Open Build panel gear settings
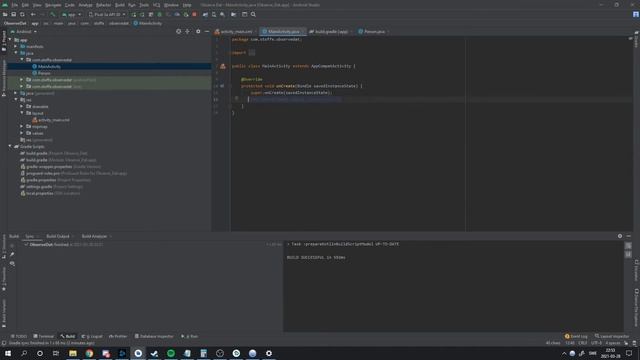640x360 pixels. coord(620,236)
